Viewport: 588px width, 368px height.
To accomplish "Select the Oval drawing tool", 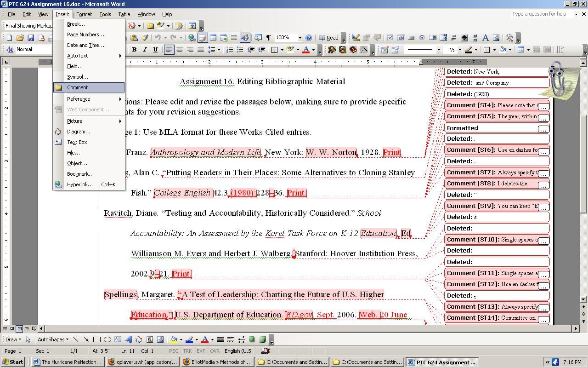I will coord(107,339).
